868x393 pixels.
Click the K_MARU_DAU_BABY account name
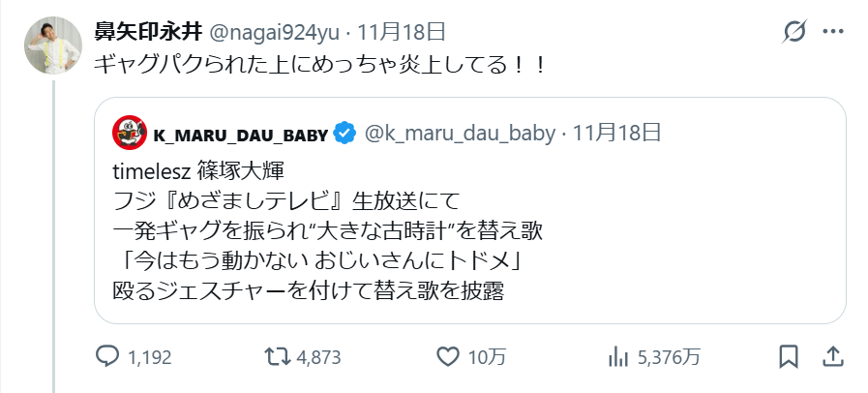(241, 135)
